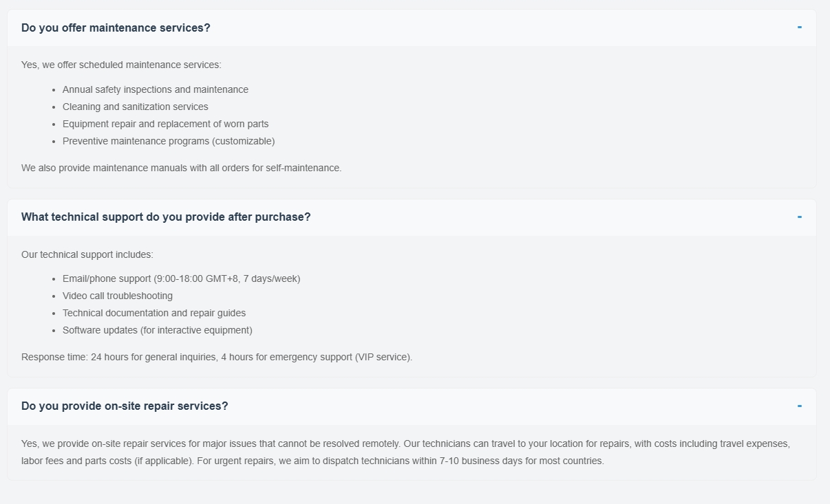Select the "Cleaning and sanitization services" bullet

(x=136, y=107)
